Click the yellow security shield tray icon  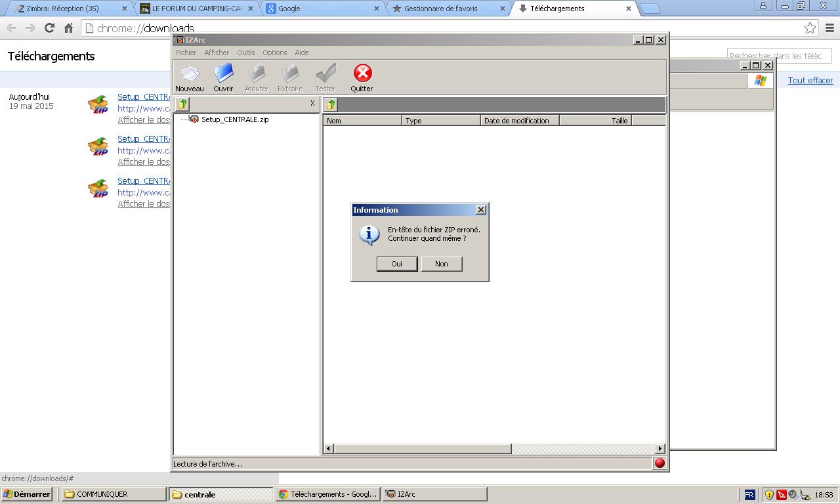click(769, 495)
